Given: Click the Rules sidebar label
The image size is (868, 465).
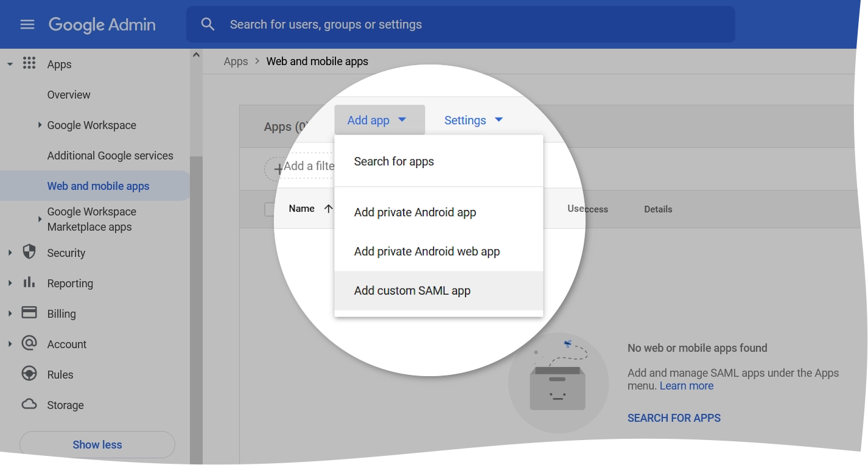Looking at the screenshot, I should [x=60, y=374].
